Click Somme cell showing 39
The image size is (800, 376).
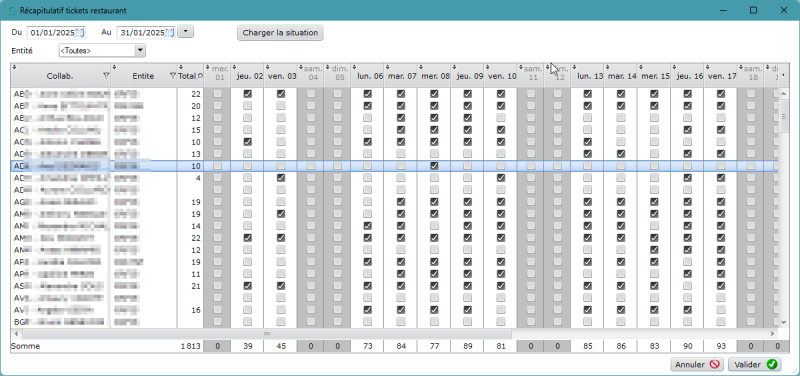tap(247, 346)
